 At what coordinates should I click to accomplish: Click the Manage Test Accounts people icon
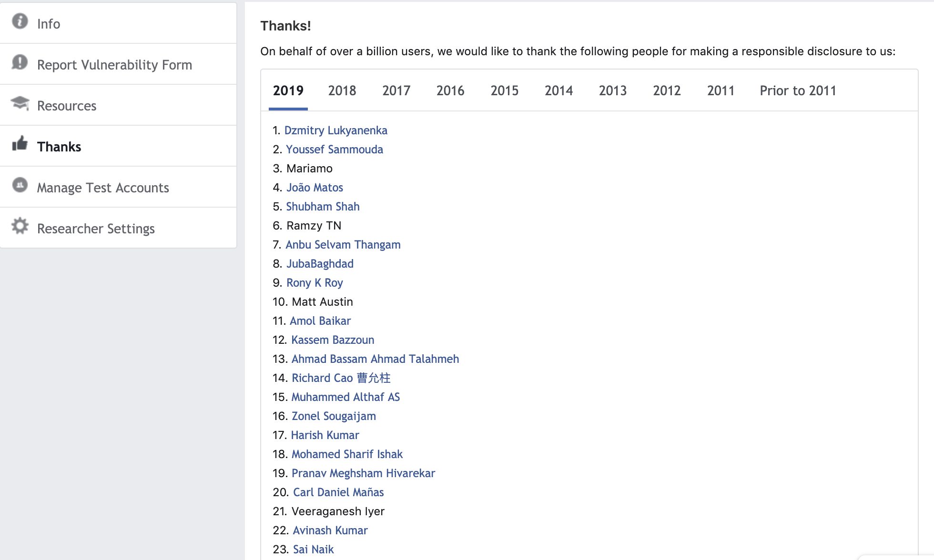click(x=20, y=185)
